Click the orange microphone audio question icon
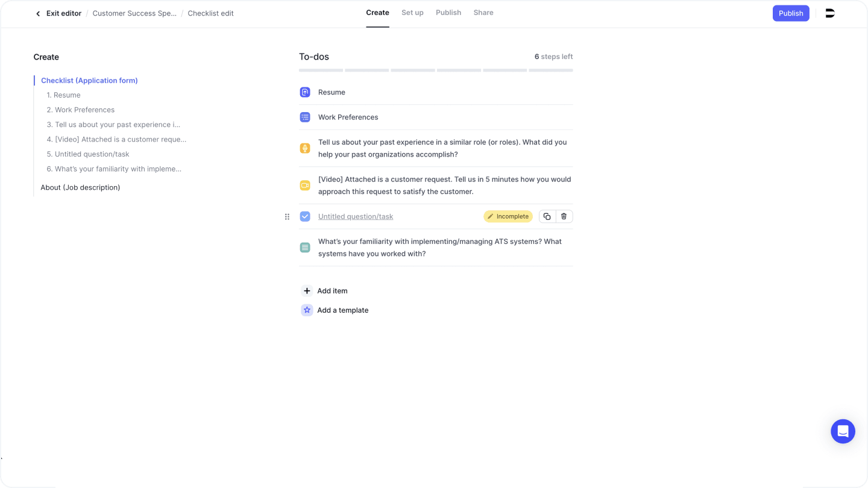Image resolution: width=868 pixels, height=488 pixels. point(305,148)
